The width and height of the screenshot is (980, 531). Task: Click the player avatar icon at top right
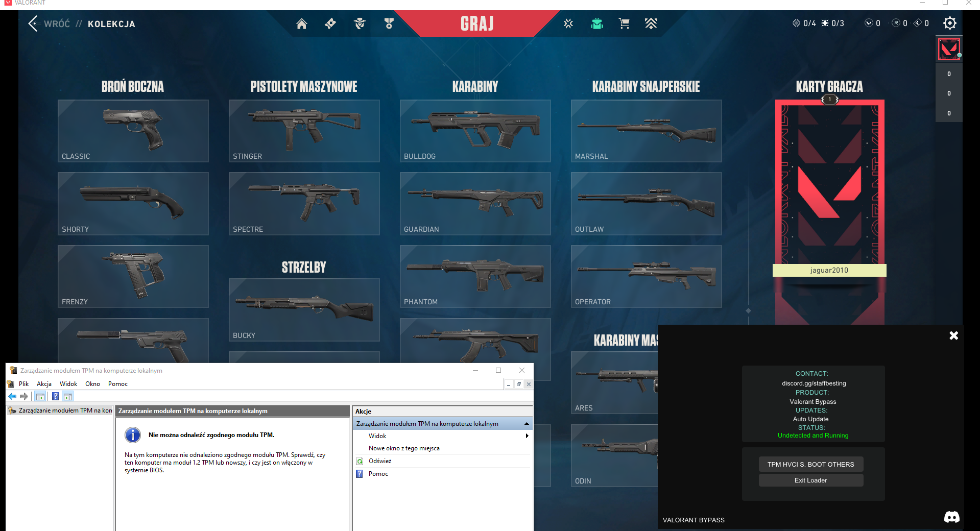tap(949, 50)
